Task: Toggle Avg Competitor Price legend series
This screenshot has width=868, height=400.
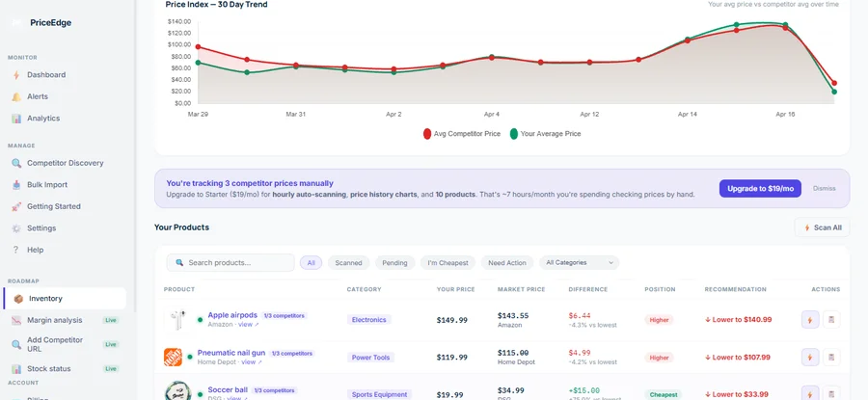Action: 462,134
